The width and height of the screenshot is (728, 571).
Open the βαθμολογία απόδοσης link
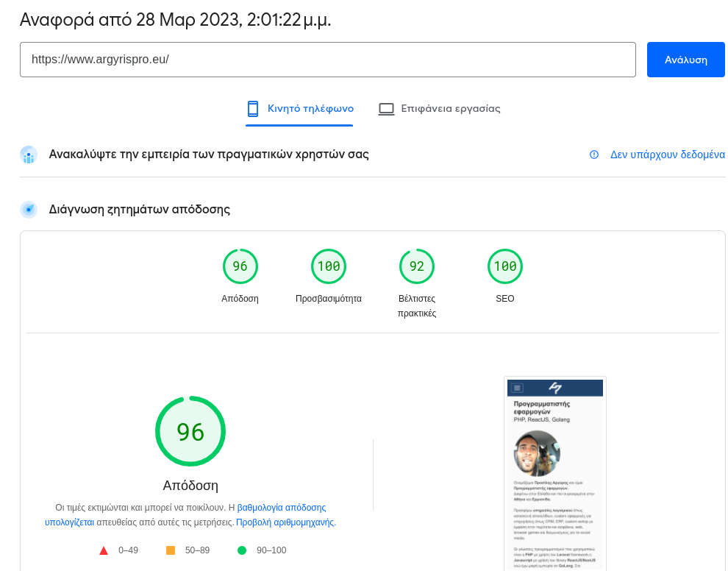(x=282, y=507)
